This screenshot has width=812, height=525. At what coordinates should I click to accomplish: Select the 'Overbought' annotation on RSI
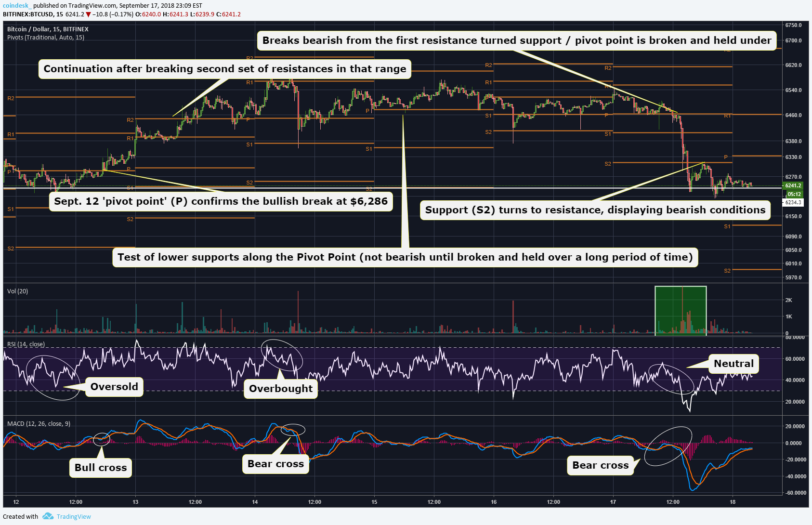pos(281,389)
